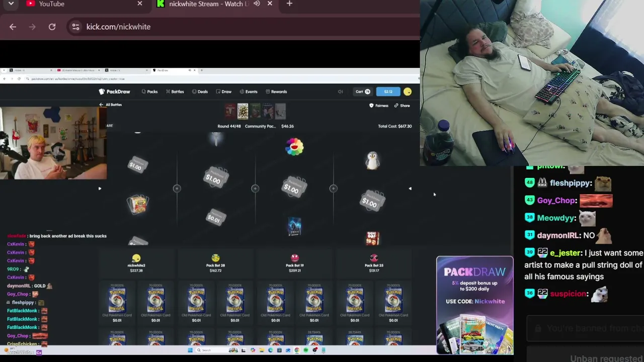
Task: Open the yellow profile avatar on PackDraw
Action: click(x=408, y=92)
